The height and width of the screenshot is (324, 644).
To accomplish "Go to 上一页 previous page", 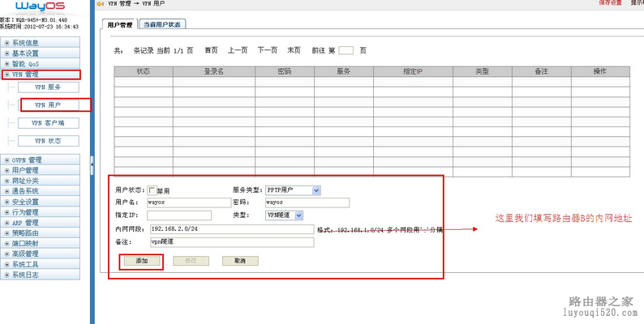I will coord(238,50).
